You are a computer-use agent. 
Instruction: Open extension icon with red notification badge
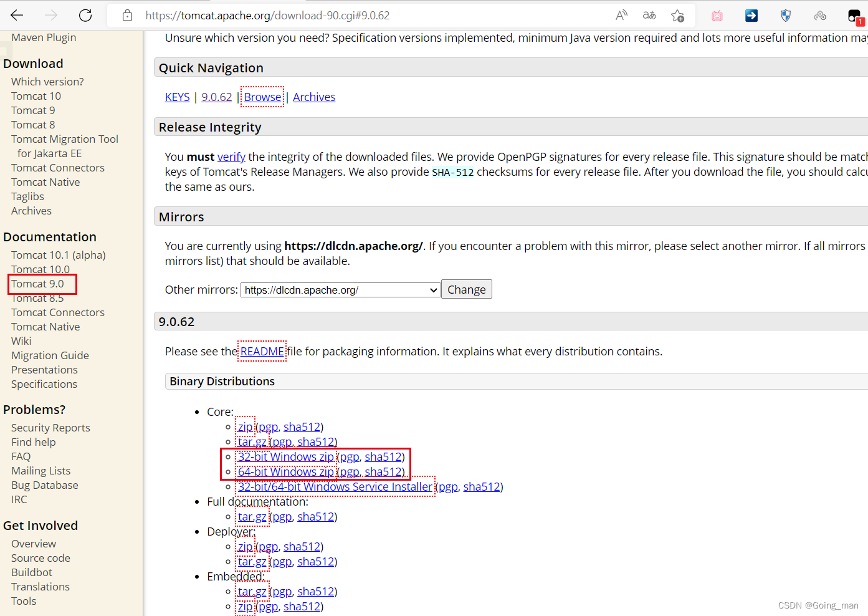click(856, 17)
